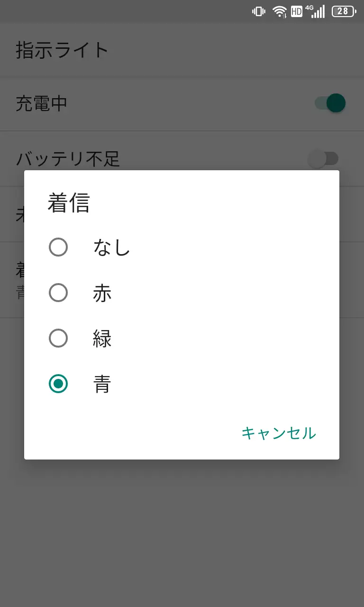This screenshot has width=364, height=607.
Task: Tap the 指示ライト page title
Action: (x=63, y=50)
